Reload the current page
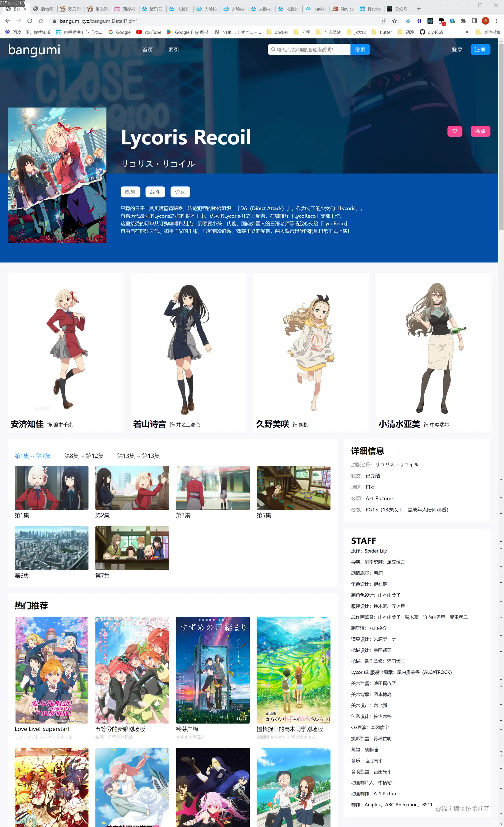Image resolution: width=504 pixels, height=827 pixels. 30,21
